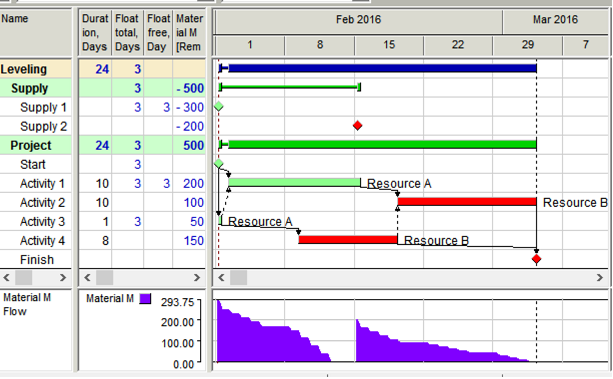This screenshot has width=613, height=379.
Task: Click the Mar 2016 timescale header
Action: point(555,20)
